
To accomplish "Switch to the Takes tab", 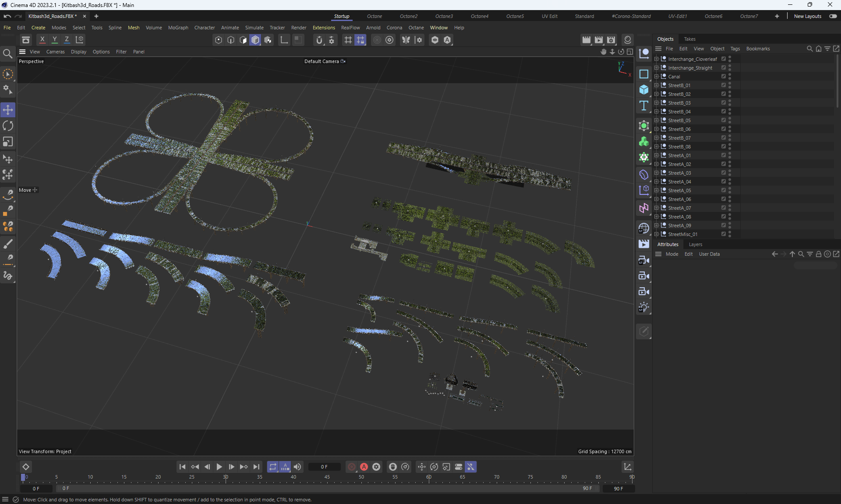I will click(689, 39).
